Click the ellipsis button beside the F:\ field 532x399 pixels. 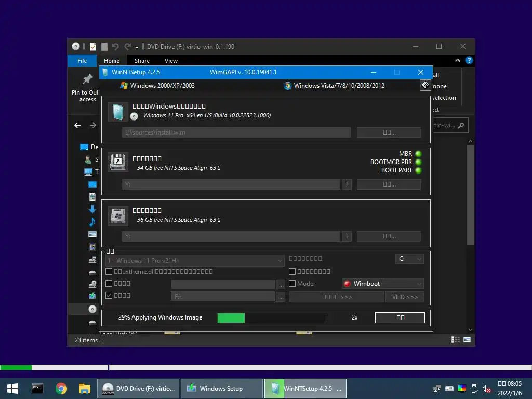[281, 297]
